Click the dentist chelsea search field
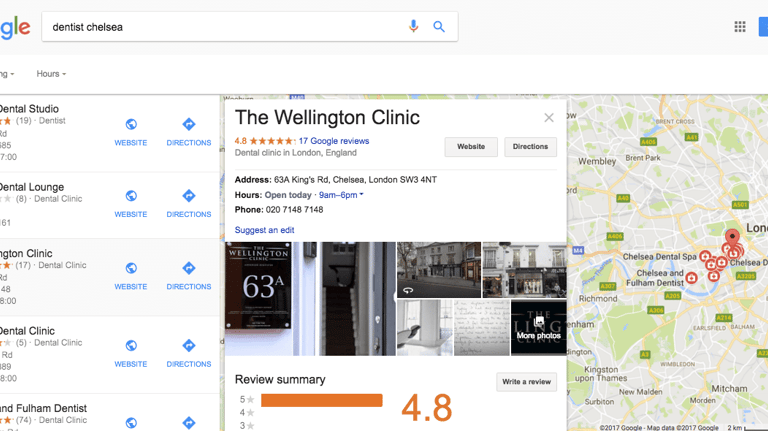768x431 pixels. coord(225,27)
